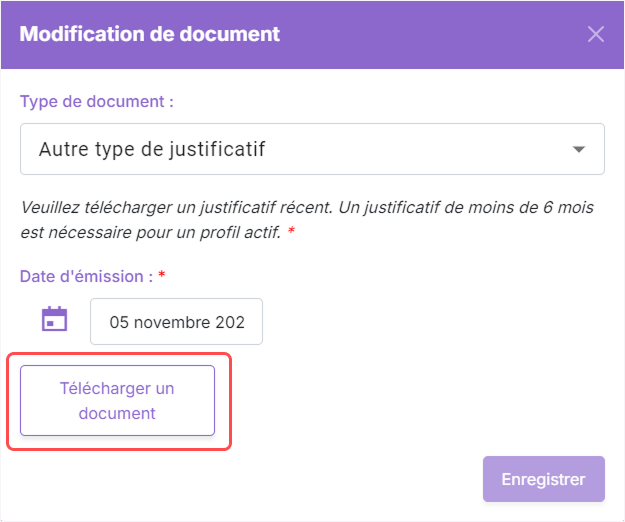The image size is (625, 522).
Task: Click 'Télécharger un document' button
Action: [118, 400]
